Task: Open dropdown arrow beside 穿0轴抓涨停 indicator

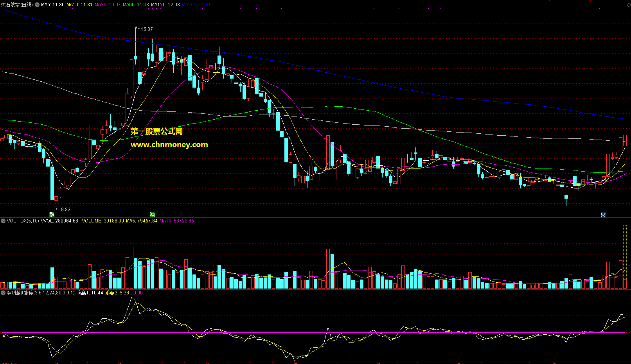Action: pos(3,293)
